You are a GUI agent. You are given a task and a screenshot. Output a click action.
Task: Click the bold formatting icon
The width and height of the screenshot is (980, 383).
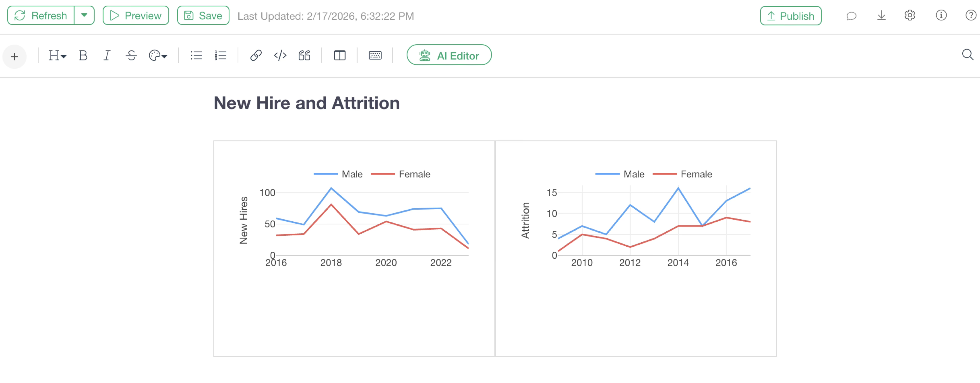tap(83, 56)
